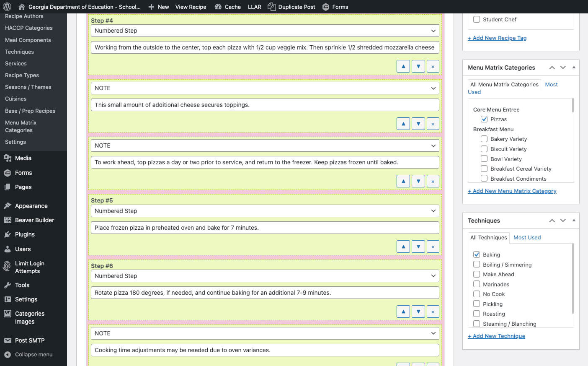This screenshot has height=366, width=588.
Task: Check the Bakery Variety checkbox
Action: (x=484, y=139)
